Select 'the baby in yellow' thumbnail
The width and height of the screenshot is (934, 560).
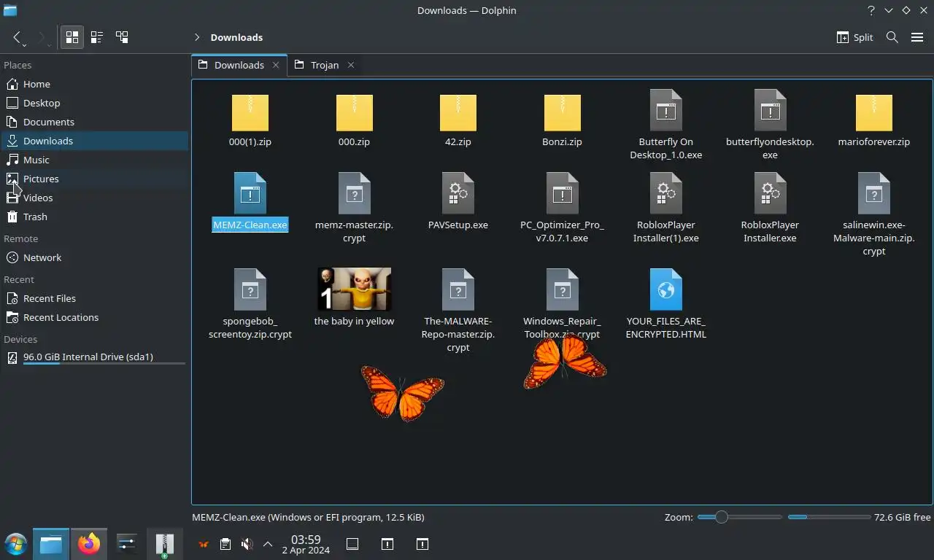355,289
